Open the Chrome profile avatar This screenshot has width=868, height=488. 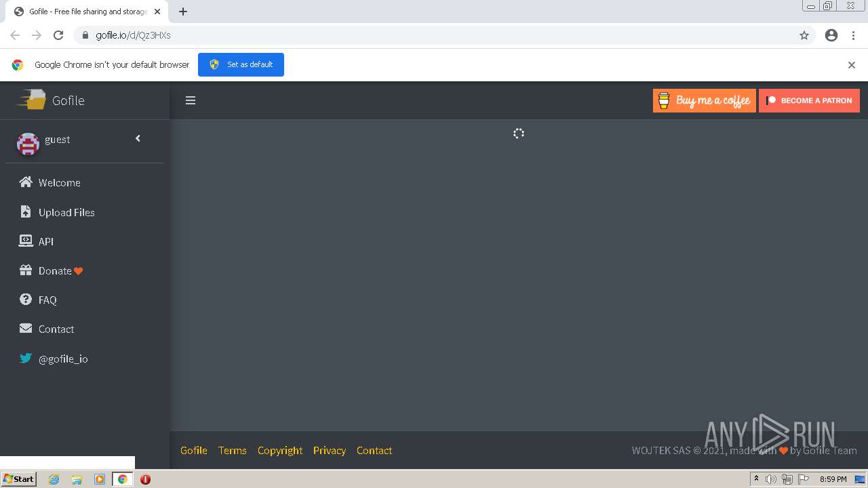point(831,35)
